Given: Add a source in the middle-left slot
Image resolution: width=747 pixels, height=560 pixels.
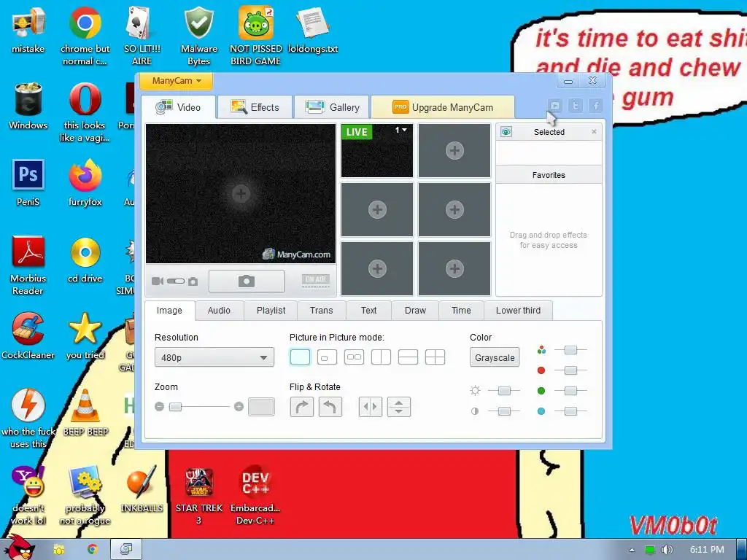Looking at the screenshot, I should (377, 209).
